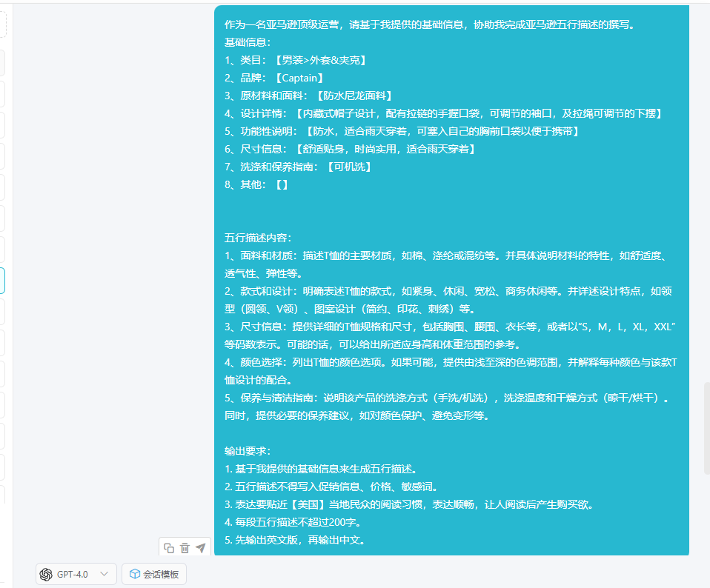The image size is (710, 588).
Task: Click the 基于我提供的基础信息来生成五行描述 line
Action: (x=321, y=469)
